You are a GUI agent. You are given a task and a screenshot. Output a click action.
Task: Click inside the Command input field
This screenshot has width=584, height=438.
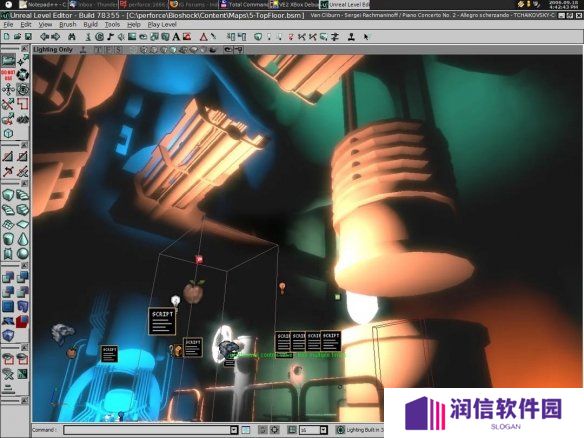click(147, 430)
